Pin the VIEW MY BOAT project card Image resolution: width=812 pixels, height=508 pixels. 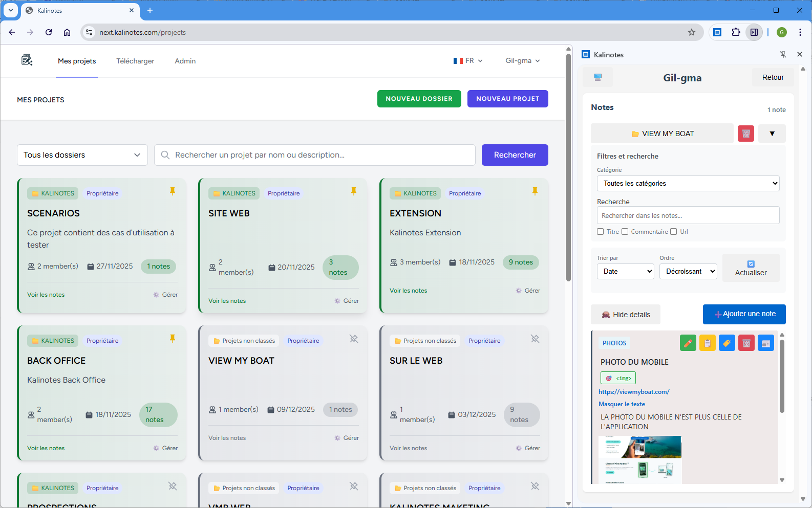click(x=354, y=339)
